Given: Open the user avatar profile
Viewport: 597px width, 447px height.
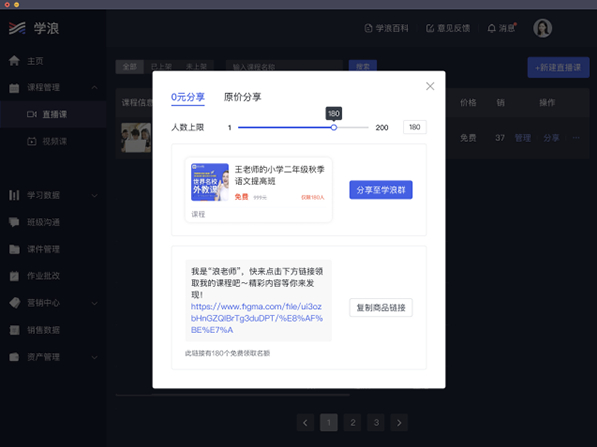Looking at the screenshot, I should point(543,28).
